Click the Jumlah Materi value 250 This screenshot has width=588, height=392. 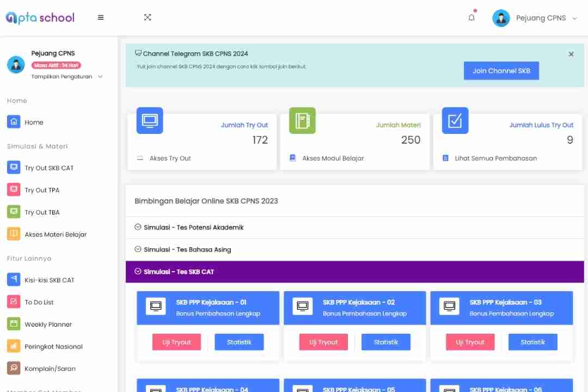(411, 140)
